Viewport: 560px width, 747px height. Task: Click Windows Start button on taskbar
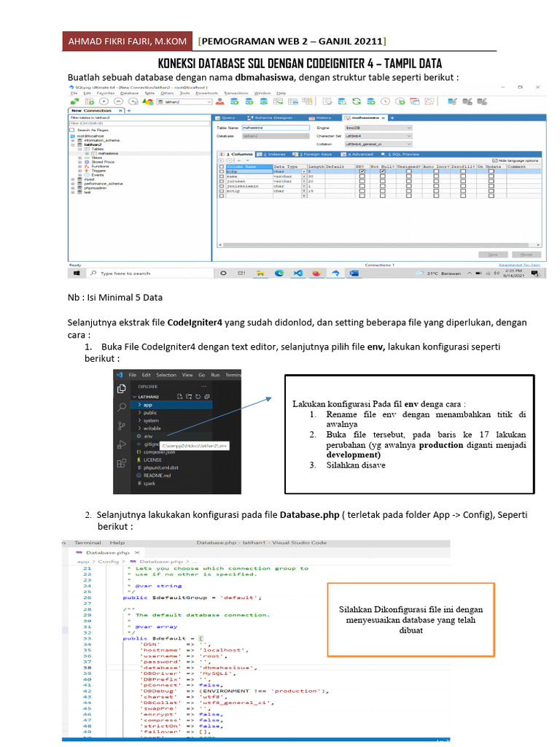coord(76,273)
